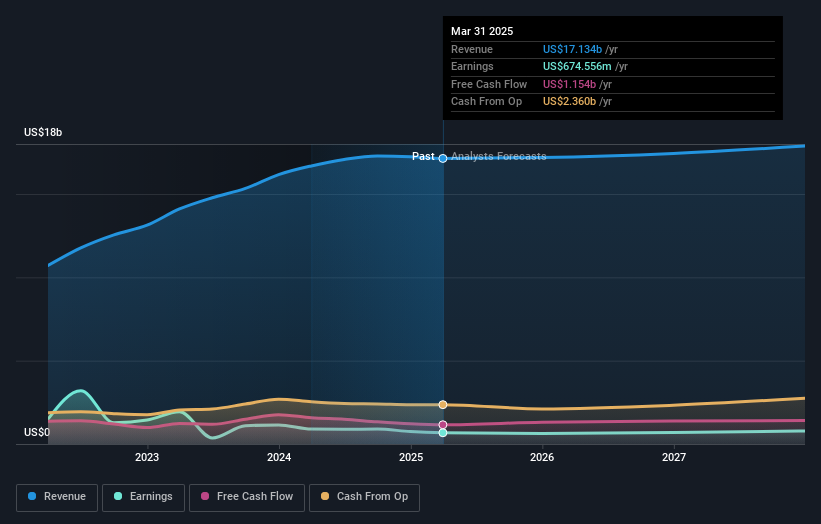Click the Free Cash Flow marker dot at Mar 2025

[443, 425]
